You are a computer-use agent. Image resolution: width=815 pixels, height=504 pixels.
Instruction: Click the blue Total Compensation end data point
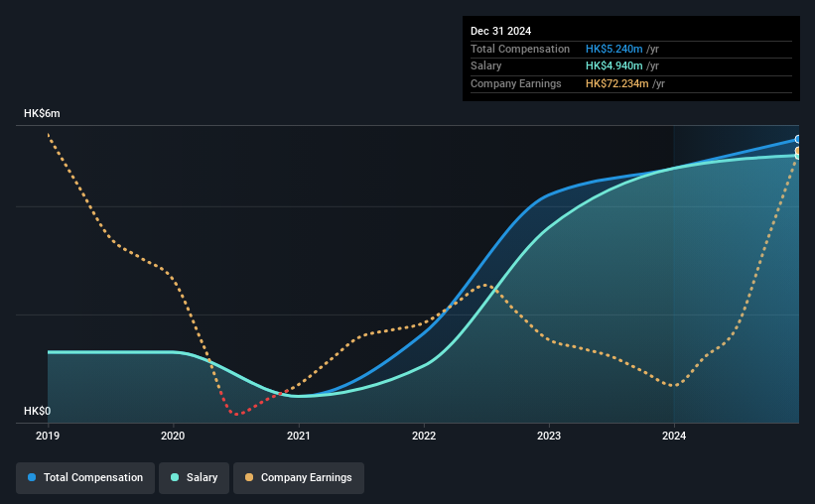pos(798,139)
